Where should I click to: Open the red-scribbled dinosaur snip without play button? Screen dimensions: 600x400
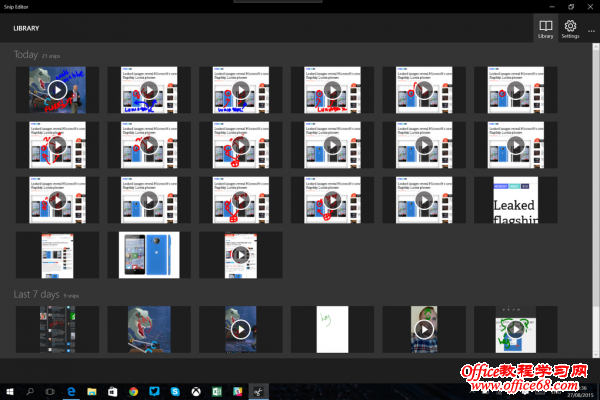(x=149, y=329)
